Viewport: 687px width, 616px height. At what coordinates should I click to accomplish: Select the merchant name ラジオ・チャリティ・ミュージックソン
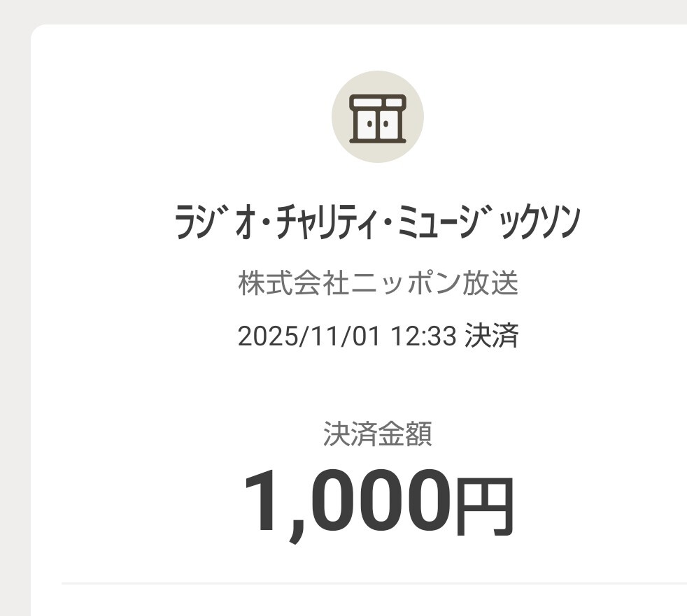(x=377, y=224)
